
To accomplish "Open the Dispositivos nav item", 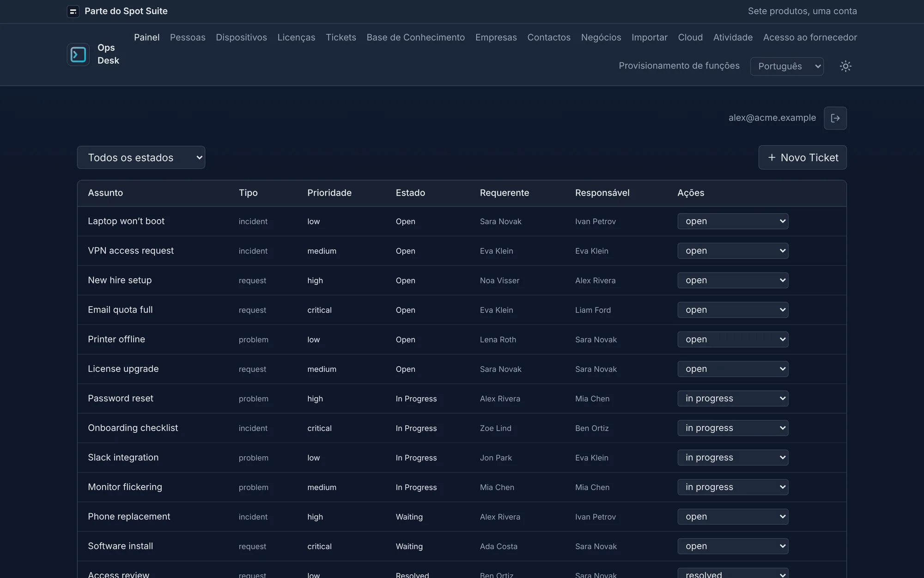I will pyautogui.click(x=241, y=37).
